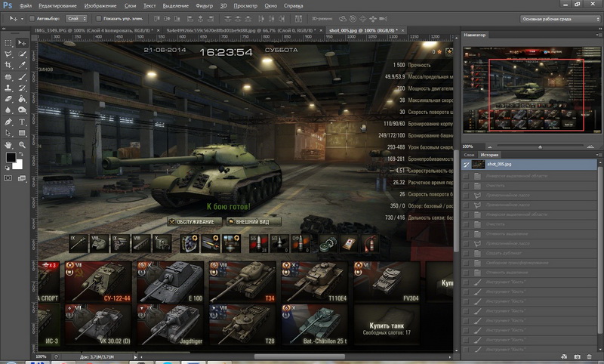Screen dimensions: 604x364
Task: Create new snapshot with camera icon
Action: tap(578, 356)
